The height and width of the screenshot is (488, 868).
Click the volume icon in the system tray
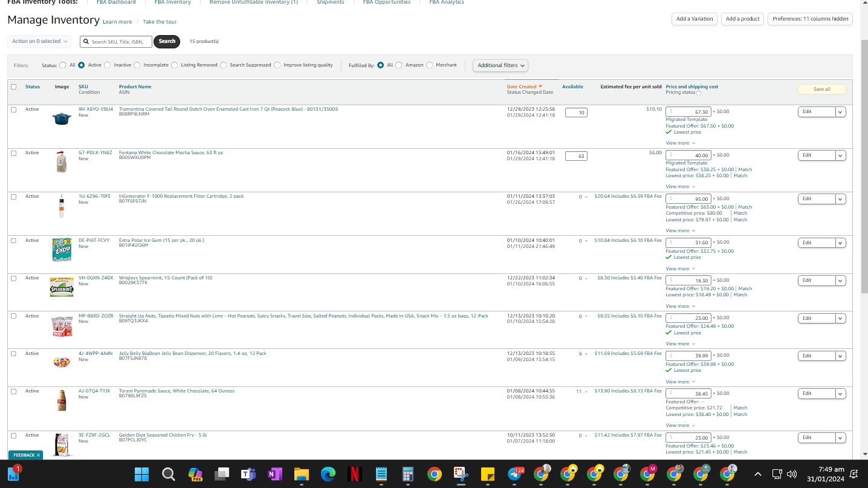(x=792, y=474)
